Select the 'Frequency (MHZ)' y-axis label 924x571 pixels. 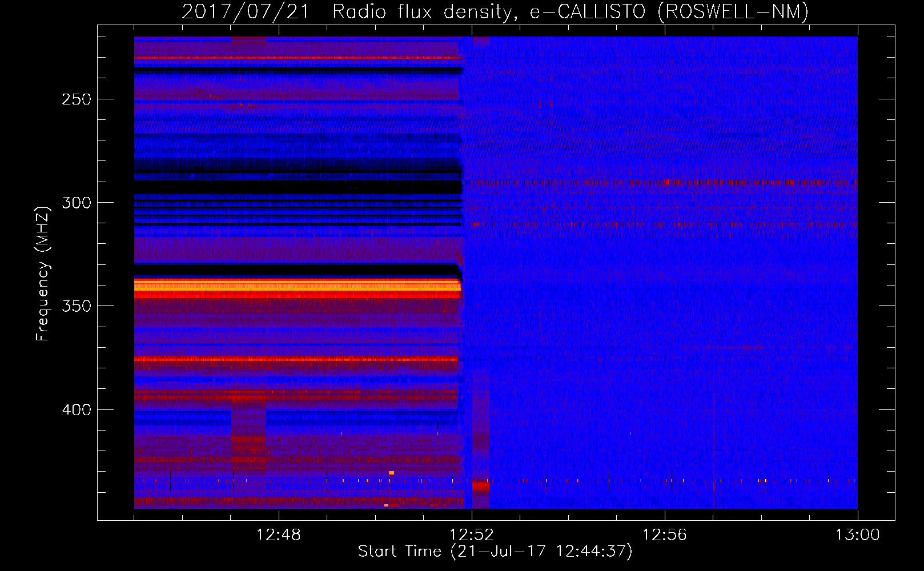pyautogui.click(x=43, y=274)
